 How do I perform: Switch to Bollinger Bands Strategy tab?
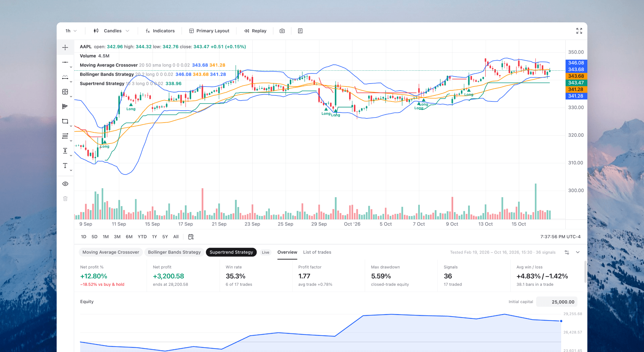[174, 252]
